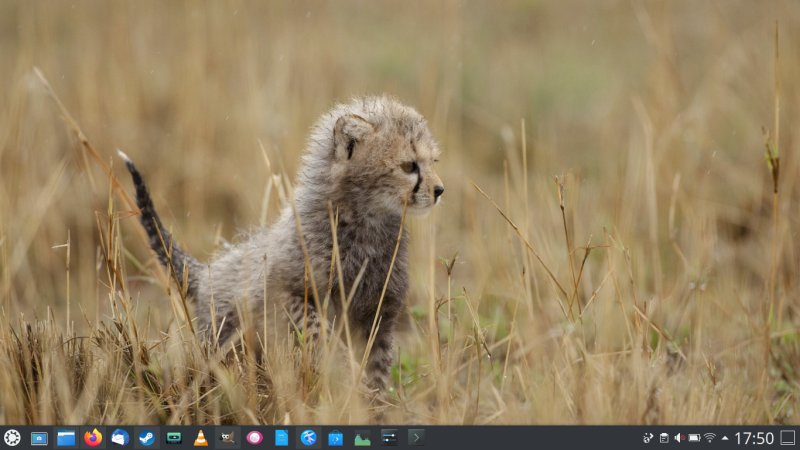Screen dimensions: 800x450
Task: Open Wi-Fi network connections list
Action: point(709,438)
